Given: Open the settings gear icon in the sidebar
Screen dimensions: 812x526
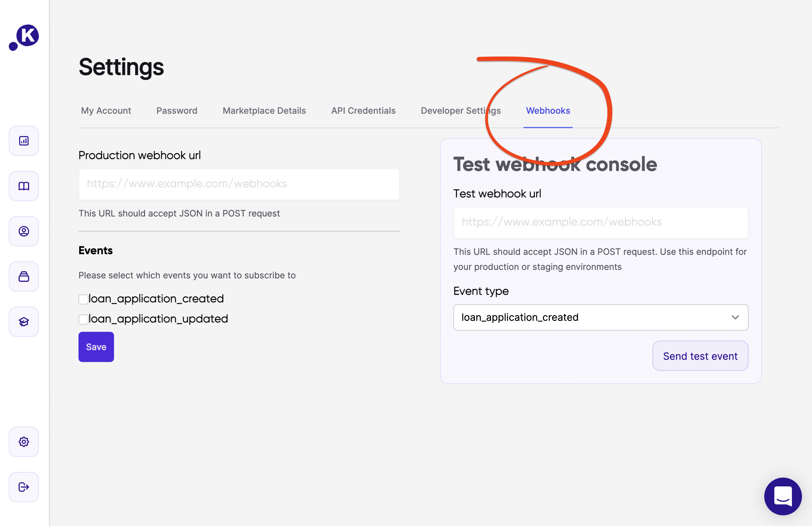Looking at the screenshot, I should click(24, 442).
